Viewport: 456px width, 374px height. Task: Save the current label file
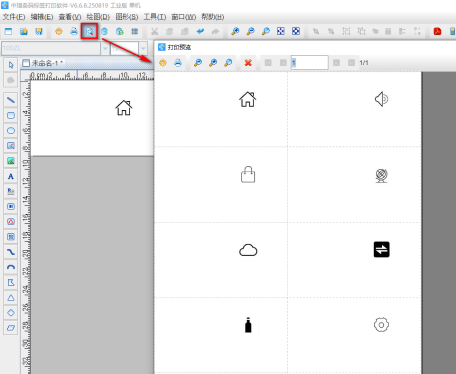[39, 31]
